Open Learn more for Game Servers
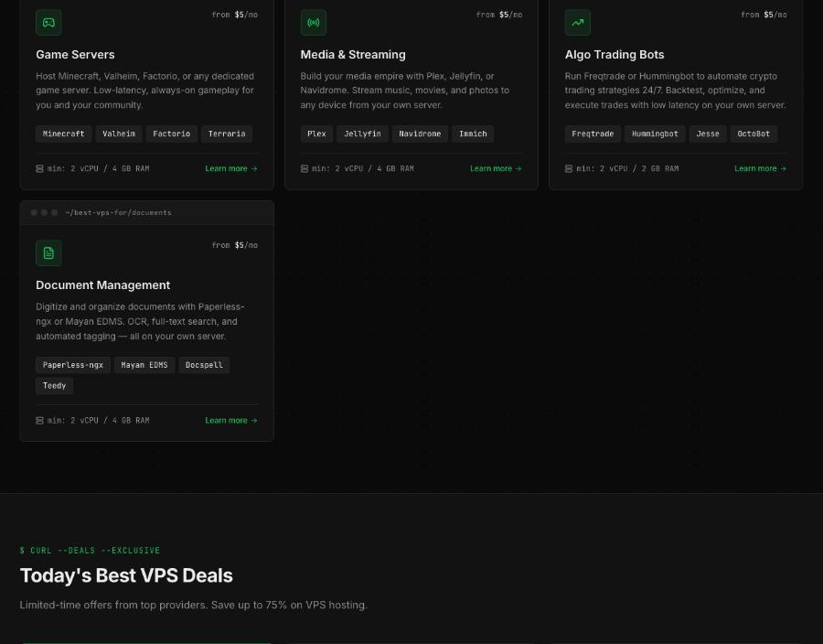Screen dimensions: 823x644 [x=231, y=168]
